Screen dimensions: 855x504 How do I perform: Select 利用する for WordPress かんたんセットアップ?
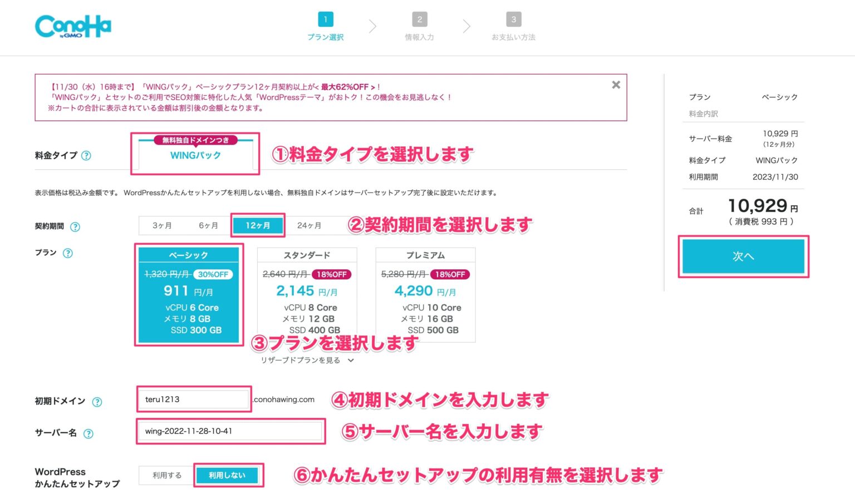(x=165, y=476)
